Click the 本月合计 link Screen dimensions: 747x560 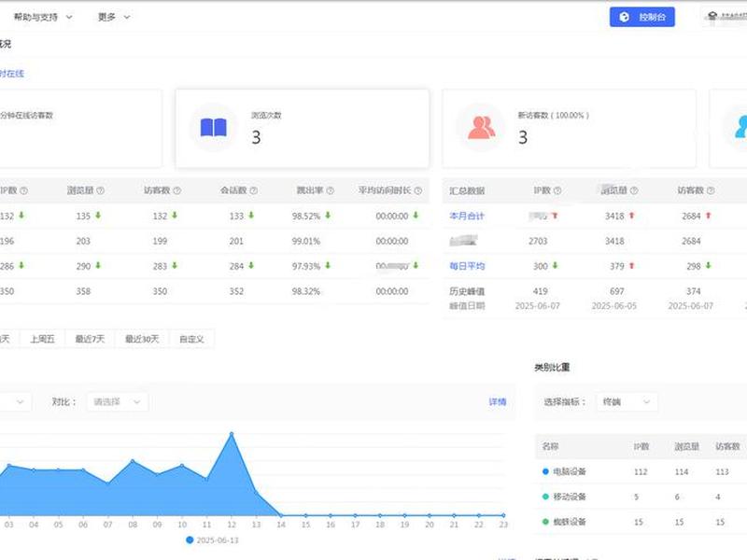point(466,216)
